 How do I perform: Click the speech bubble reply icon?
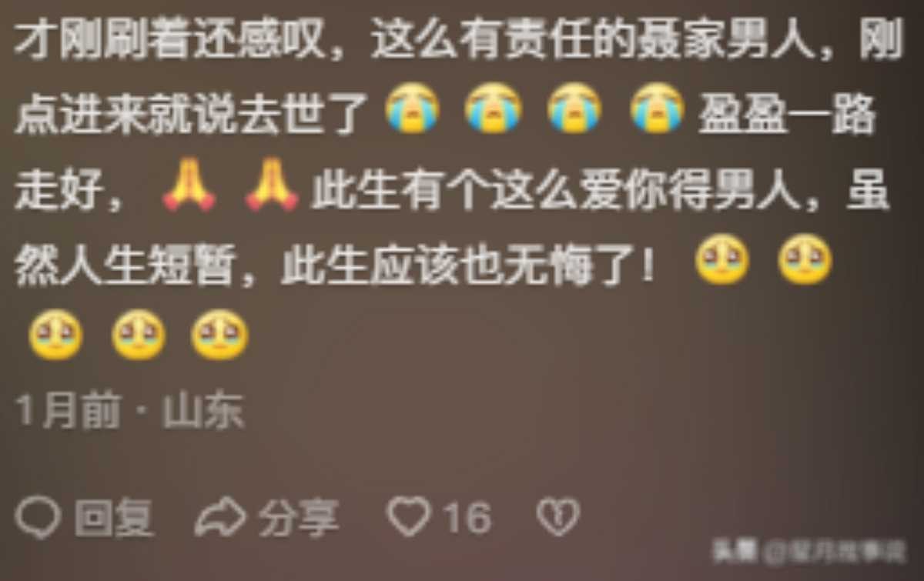(38, 516)
